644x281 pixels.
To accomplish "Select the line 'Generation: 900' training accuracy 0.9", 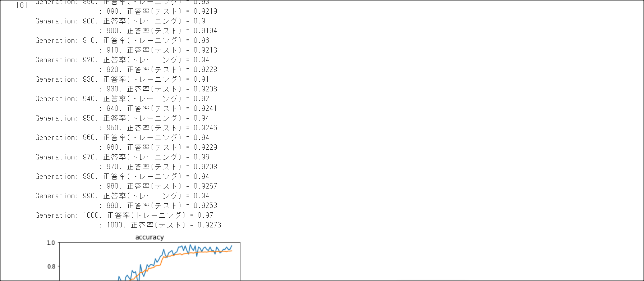I will (x=120, y=21).
